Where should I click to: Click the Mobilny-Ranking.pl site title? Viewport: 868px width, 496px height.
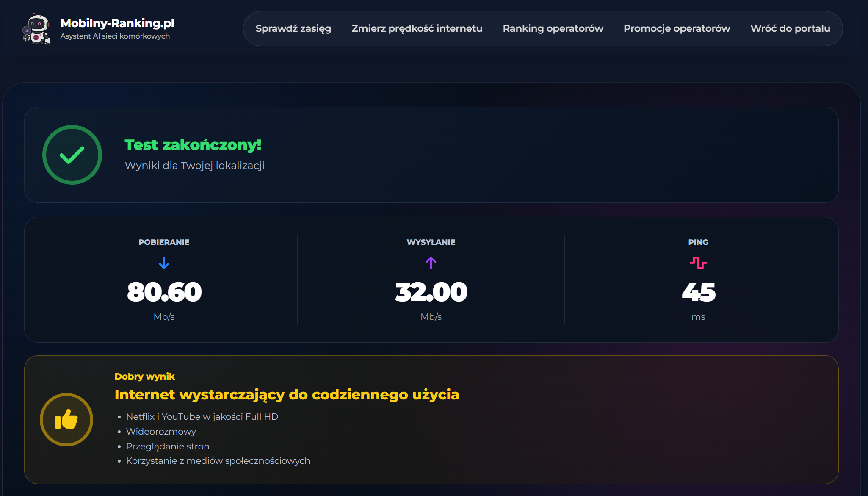pyautogui.click(x=117, y=23)
